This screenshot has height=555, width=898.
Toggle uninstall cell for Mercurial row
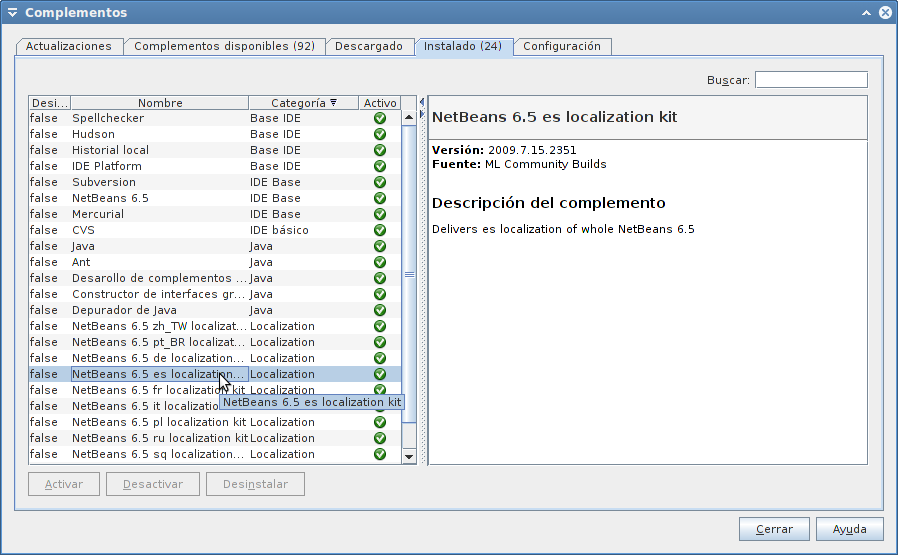[x=50, y=214]
